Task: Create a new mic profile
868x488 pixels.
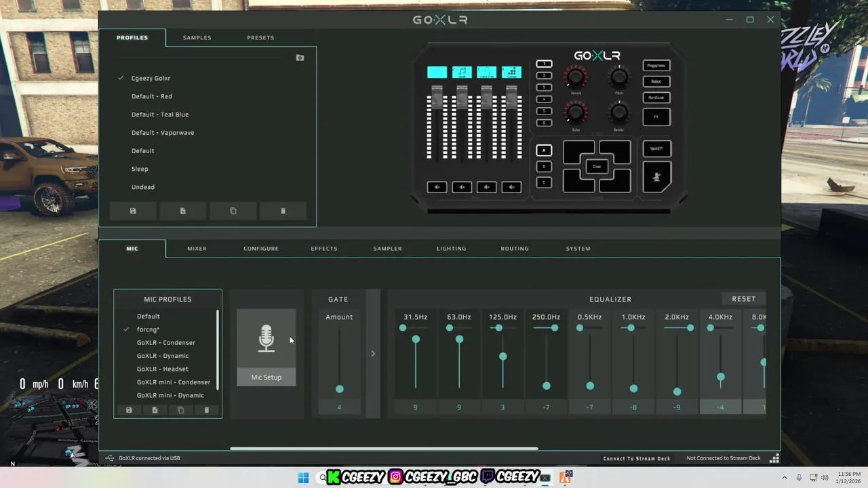Action: click(155, 410)
